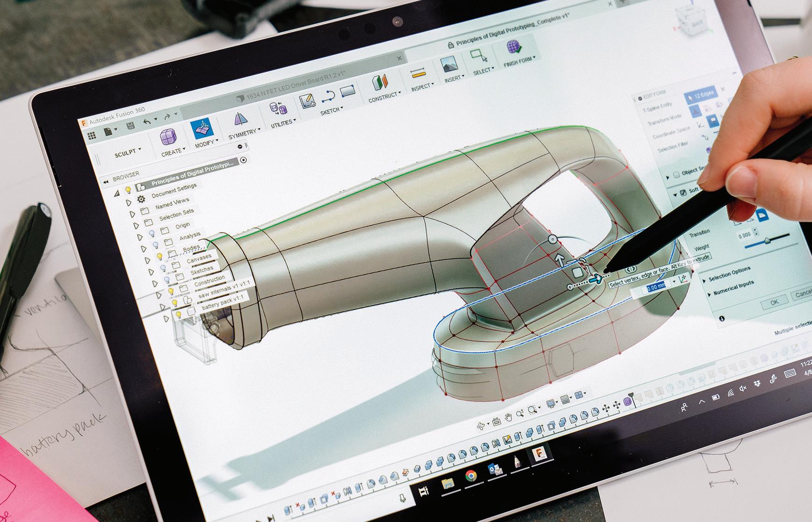Viewport: 812px width, 522px height.
Task: Expand the Selection Options section
Action: [704, 280]
